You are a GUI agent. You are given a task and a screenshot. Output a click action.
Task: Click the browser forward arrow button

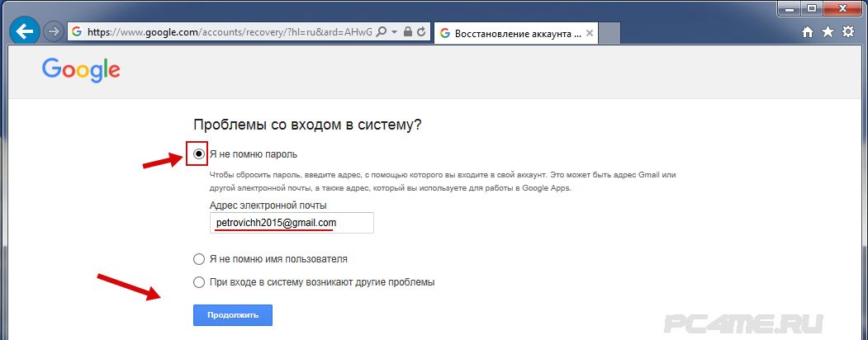pyautogui.click(x=54, y=32)
